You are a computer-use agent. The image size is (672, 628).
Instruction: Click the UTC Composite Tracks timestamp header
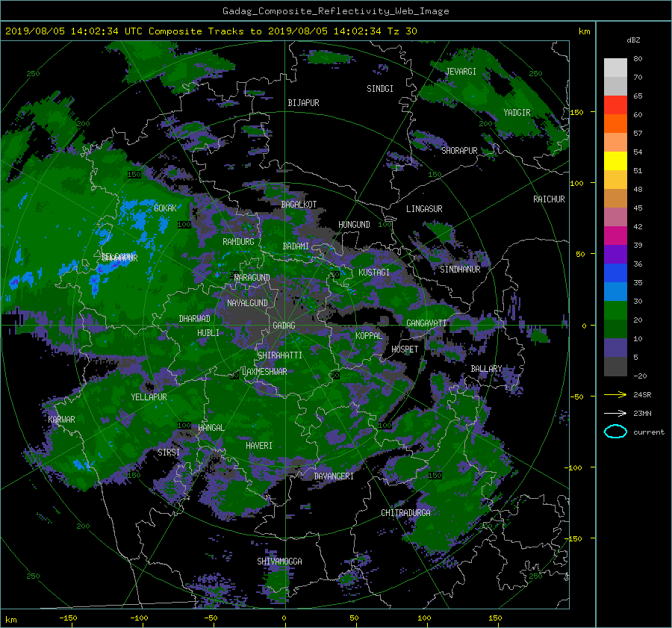pyautogui.click(x=211, y=31)
